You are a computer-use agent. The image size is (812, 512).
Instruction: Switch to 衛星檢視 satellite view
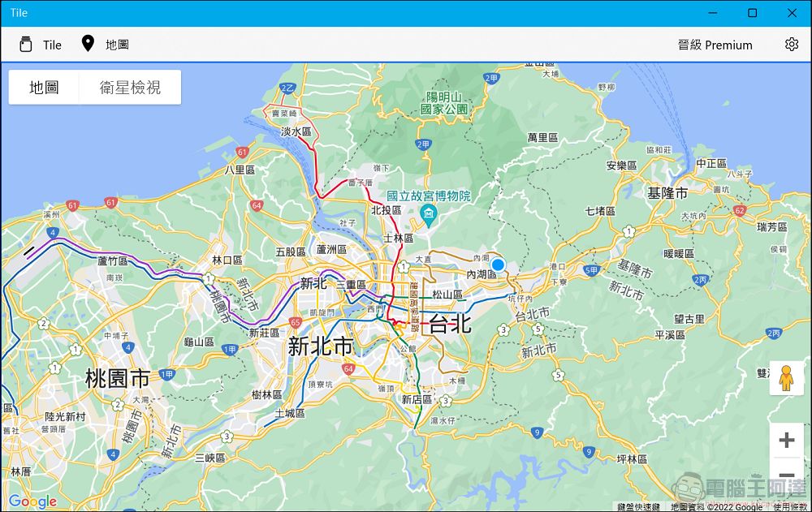130,88
